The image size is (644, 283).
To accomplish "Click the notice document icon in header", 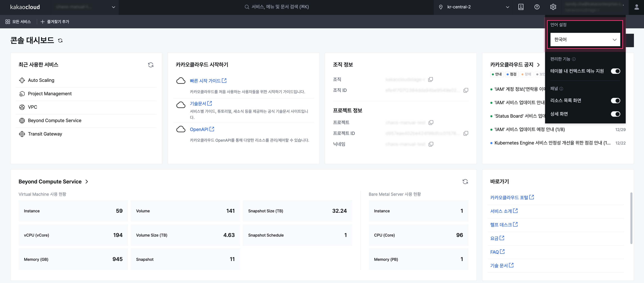I will [x=521, y=7].
